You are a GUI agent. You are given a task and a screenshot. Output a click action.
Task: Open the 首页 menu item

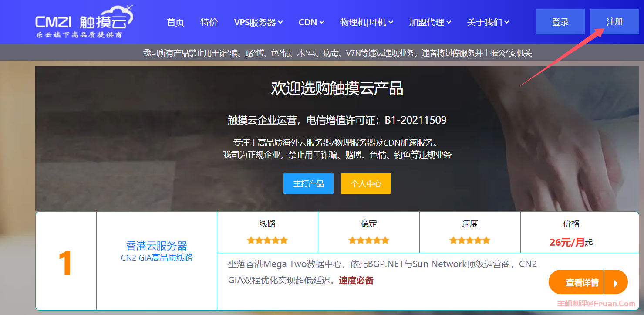[175, 22]
